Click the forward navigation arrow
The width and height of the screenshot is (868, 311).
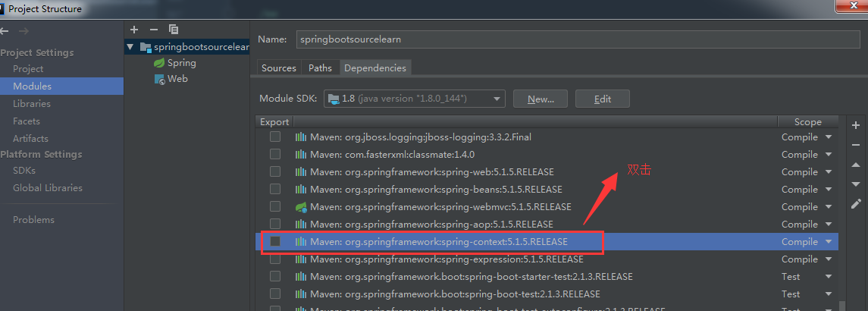click(24, 31)
